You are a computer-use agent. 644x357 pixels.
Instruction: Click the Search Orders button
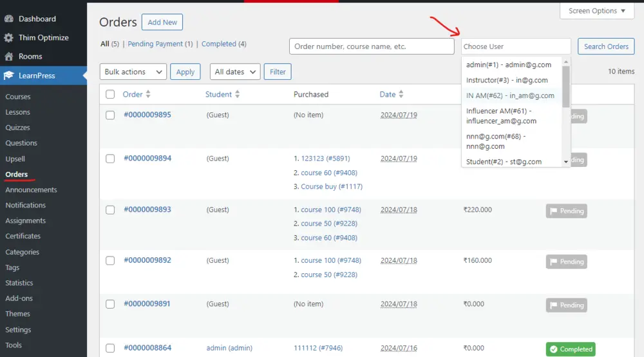pos(606,46)
